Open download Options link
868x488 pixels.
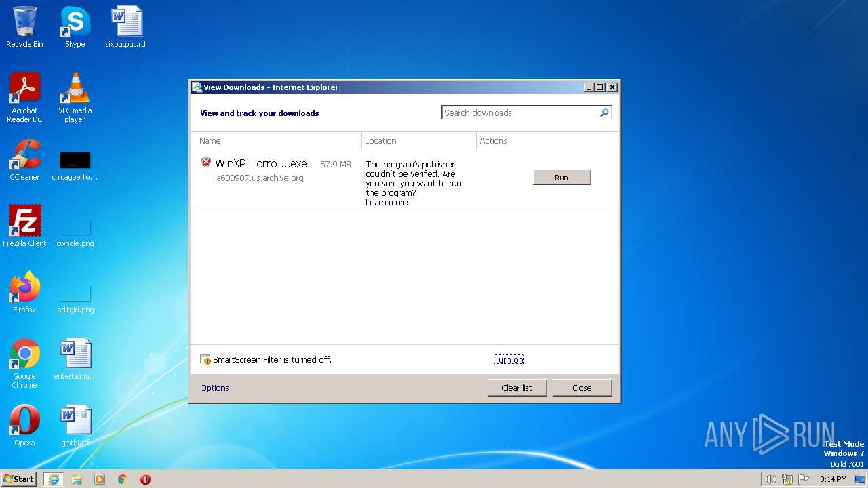tap(214, 388)
